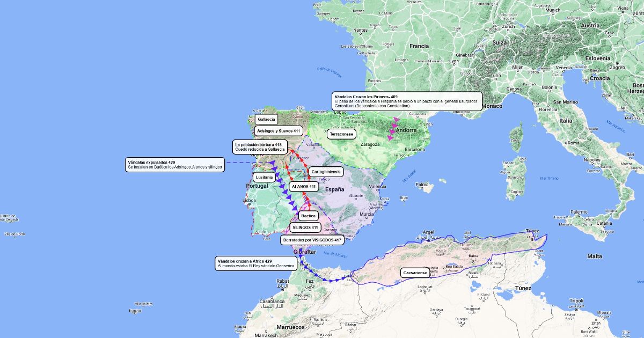Click the Eslovenia label
The height and width of the screenshot is (338, 644).
click(x=598, y=58)
